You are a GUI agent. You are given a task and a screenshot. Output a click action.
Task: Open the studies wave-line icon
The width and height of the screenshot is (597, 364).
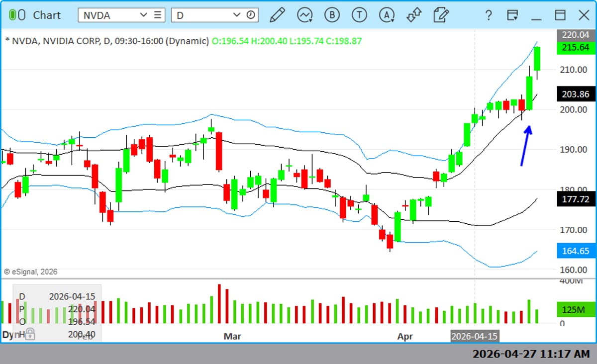pos(304,15)
